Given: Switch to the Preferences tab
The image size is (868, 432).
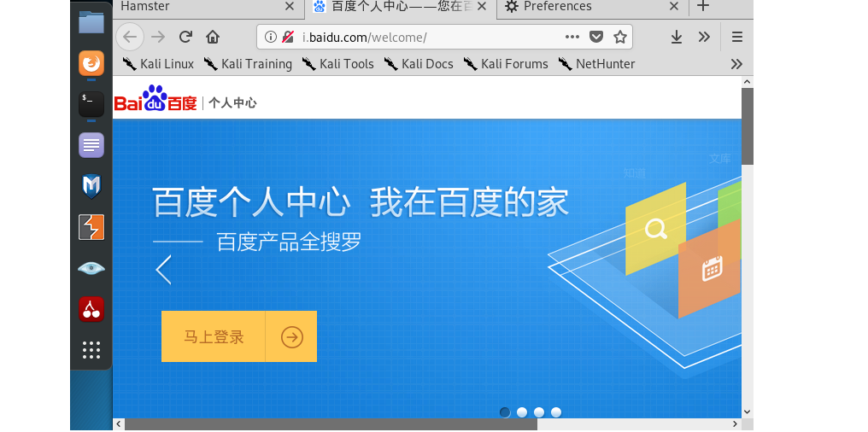Looking at the screenshot, I should (x=594, y=8).
